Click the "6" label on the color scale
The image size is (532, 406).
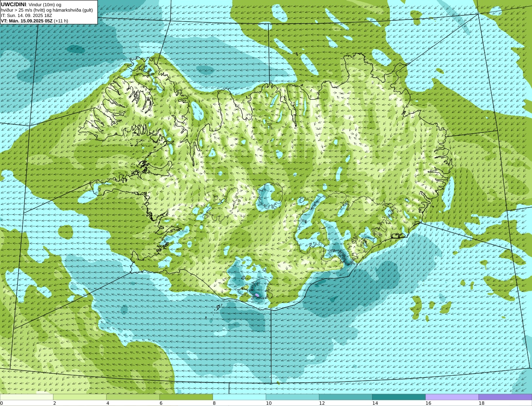161,403
